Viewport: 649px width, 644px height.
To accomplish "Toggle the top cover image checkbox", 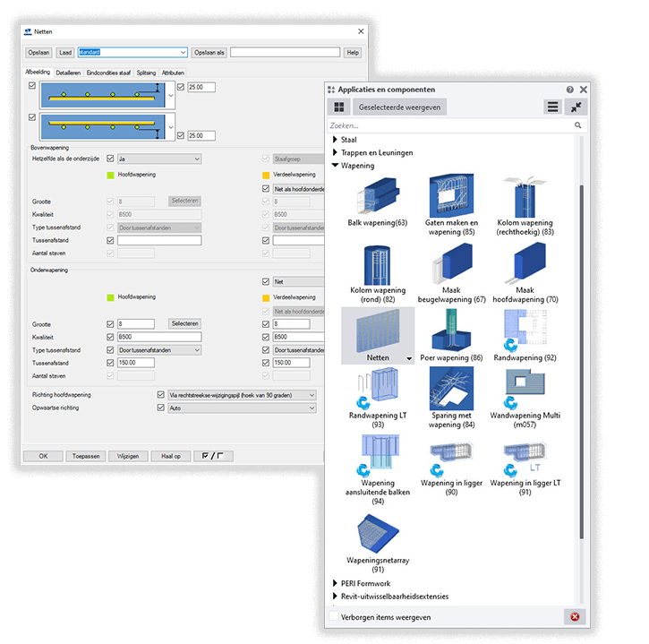I will pyautogui.click(x=32, y=86).
